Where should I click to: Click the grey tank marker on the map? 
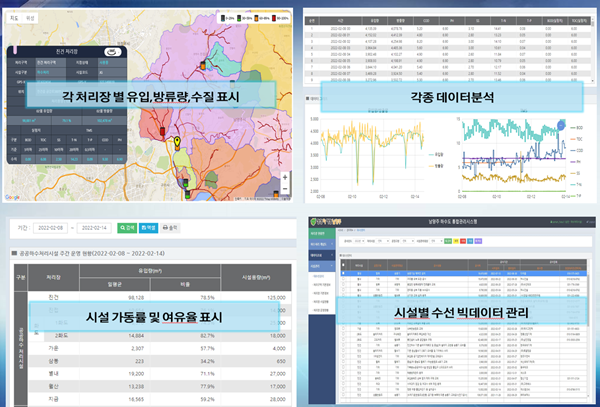point(232,84)
